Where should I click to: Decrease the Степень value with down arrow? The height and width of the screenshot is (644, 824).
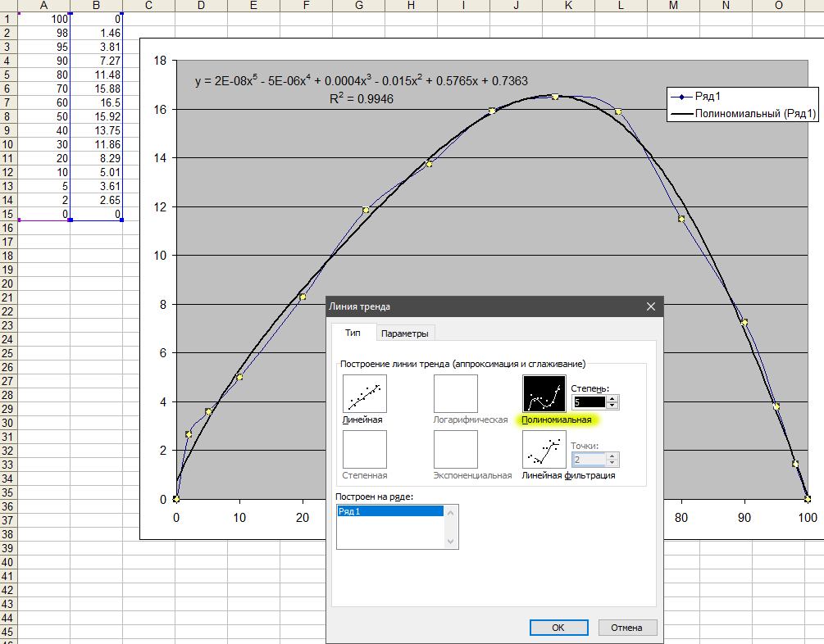coord(612,406)
